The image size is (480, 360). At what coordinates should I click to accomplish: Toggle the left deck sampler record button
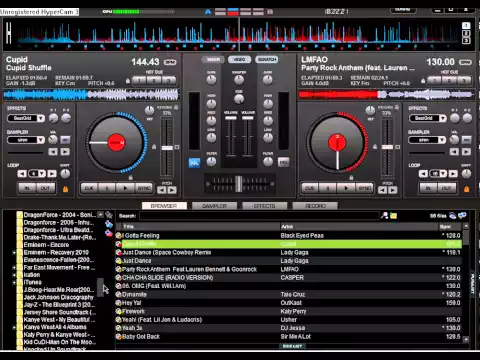[x=65, y=140]
